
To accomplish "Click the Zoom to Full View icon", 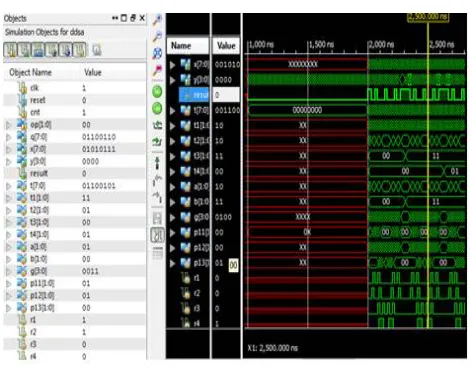I will coord(157,53).
